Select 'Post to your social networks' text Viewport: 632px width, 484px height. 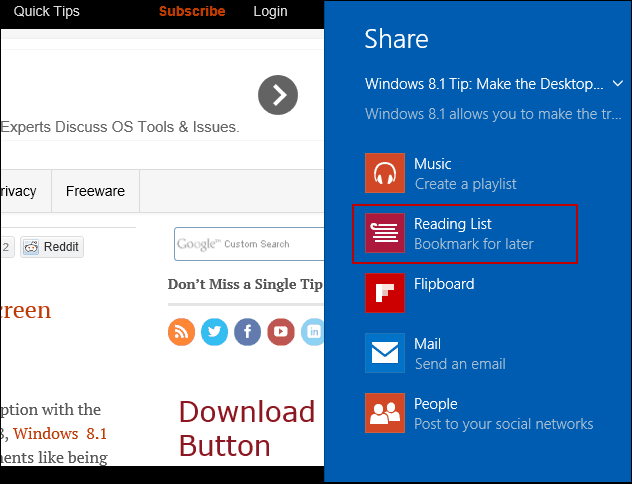point(504,424)
